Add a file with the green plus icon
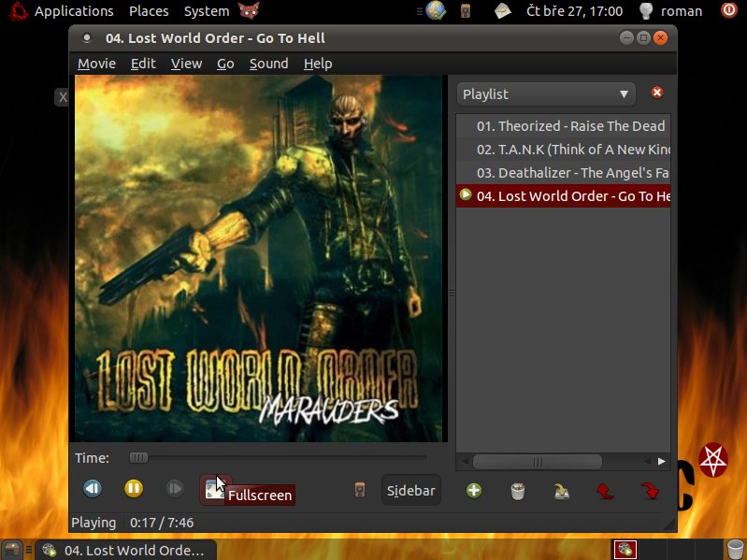Screen dimensions: 747x560 (x=474, y=491)
